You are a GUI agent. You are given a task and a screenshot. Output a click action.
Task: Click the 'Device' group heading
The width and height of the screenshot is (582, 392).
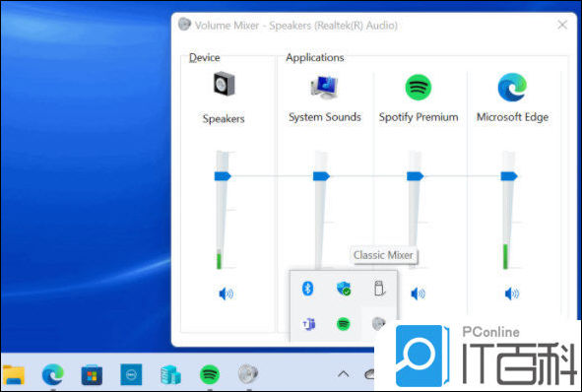point(205,57)
